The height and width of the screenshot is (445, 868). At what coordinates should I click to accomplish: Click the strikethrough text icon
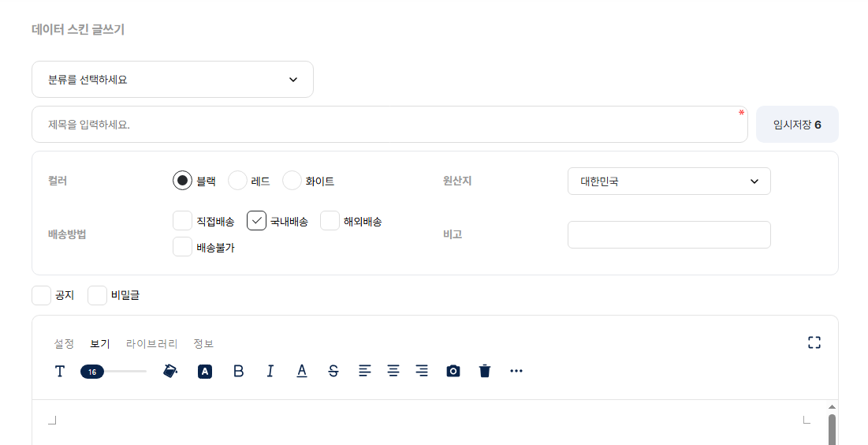pyautogui.click(x=333, y=371)
